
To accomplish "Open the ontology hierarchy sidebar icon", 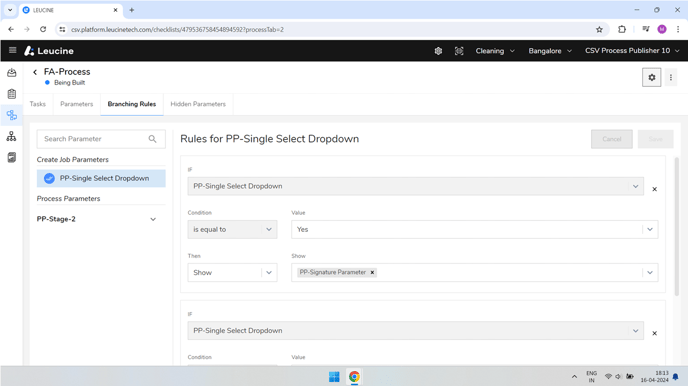I will tap(11, 136).
